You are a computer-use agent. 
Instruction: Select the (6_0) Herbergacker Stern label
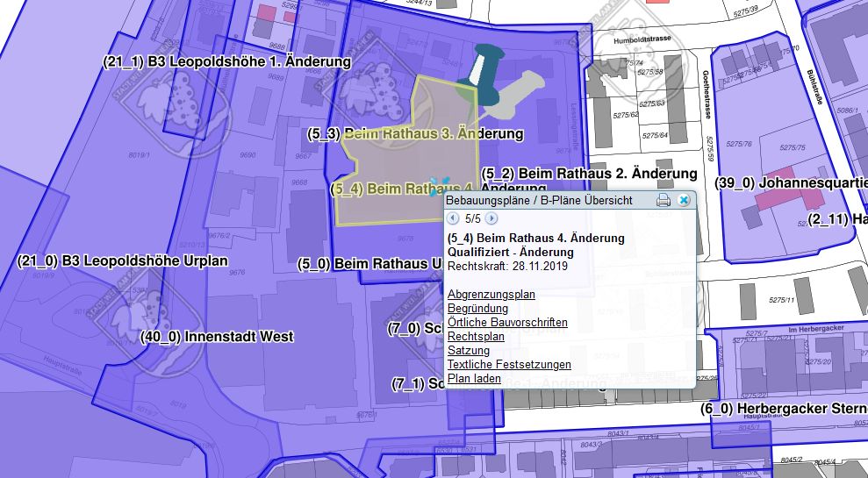pos(783,410)
